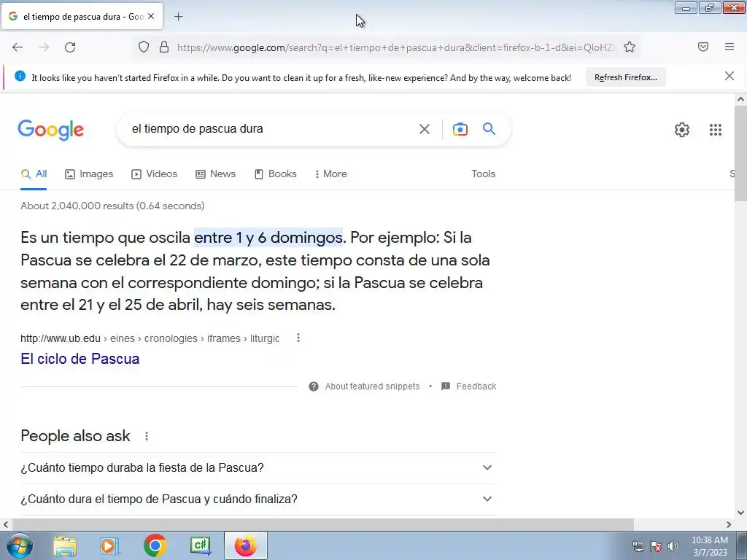Image resolution: width=747 pixels, height=560 pixels.
Task: Open the network tray icon
Action: pyautogui.click(x=638, y=546)
